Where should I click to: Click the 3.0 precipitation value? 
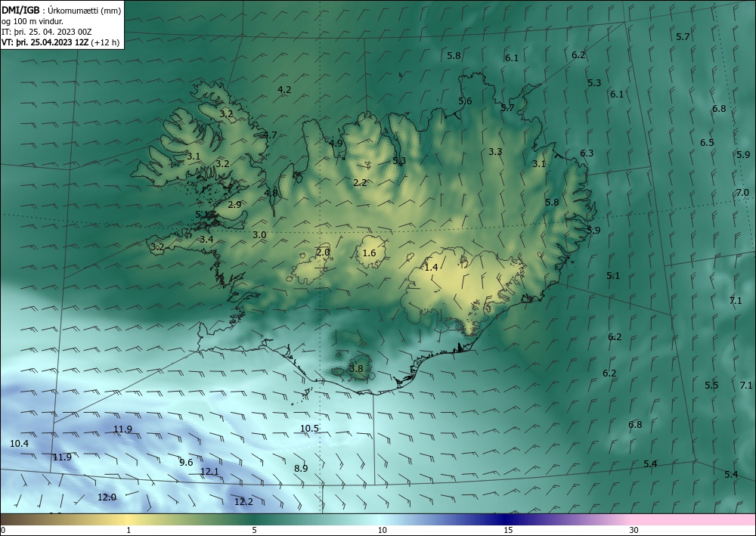point(259,235)
